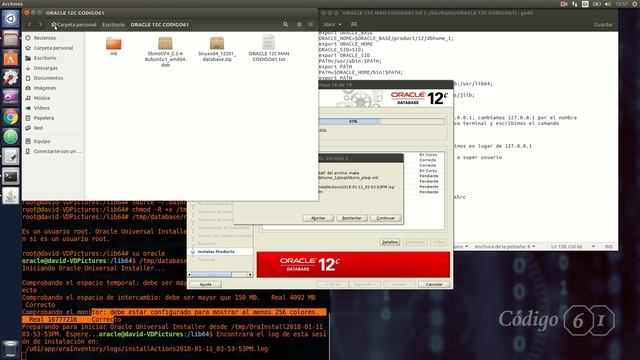This screenshot has height=360, width=640.
Task: Open the tab width dropdown in gedit status bar
Action: (504, 247)
